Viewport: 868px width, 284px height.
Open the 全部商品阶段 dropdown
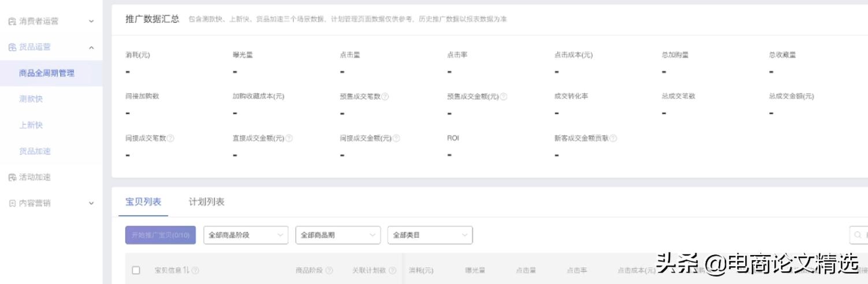(x=245, y=235)
